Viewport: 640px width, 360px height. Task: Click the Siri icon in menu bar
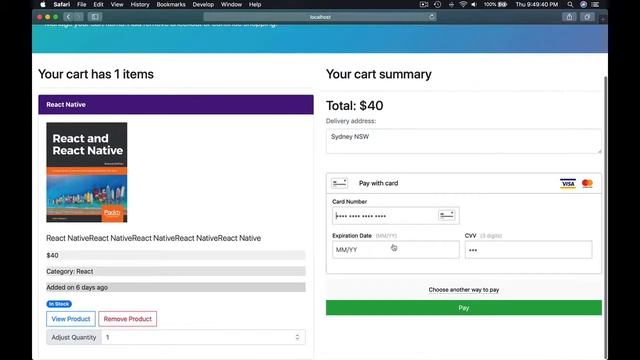[x=583, y=4]
